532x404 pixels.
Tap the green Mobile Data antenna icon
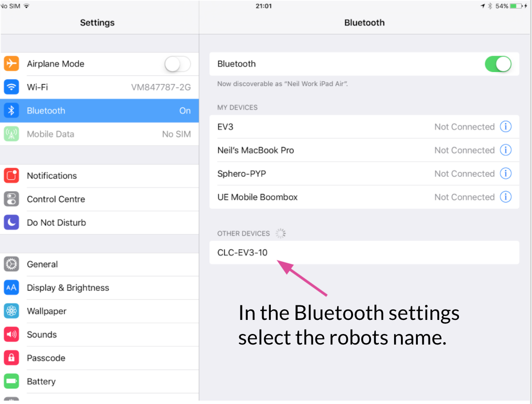[x=11, y=134]
